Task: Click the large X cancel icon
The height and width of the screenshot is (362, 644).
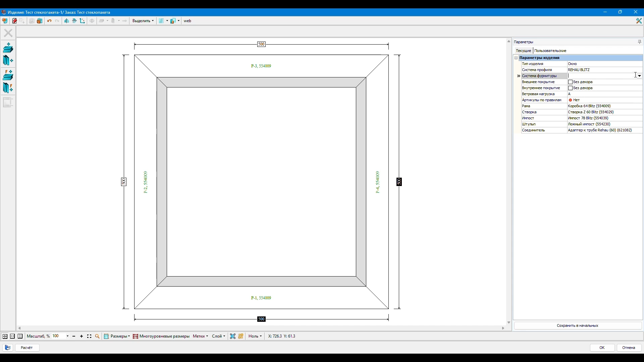Action: (x=8, y=33)
